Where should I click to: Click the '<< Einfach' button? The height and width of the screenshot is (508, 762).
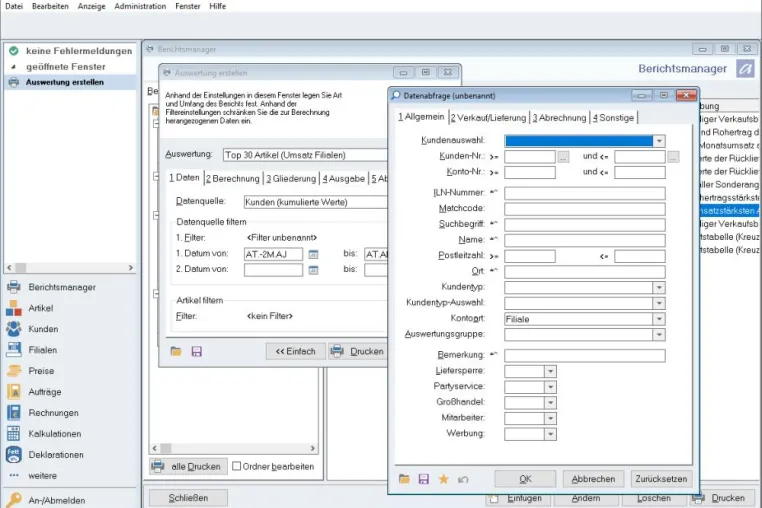pos(295,351)
